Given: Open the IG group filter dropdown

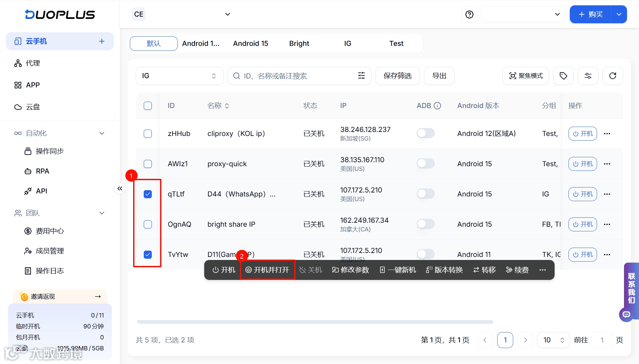Looking at the screenshot, I should pos(179,76).
